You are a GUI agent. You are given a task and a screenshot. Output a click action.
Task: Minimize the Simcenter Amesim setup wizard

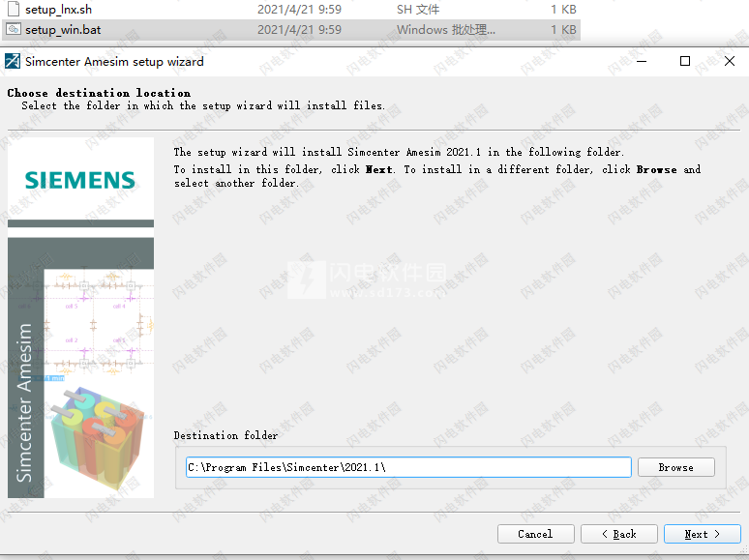tap(642, 61)
